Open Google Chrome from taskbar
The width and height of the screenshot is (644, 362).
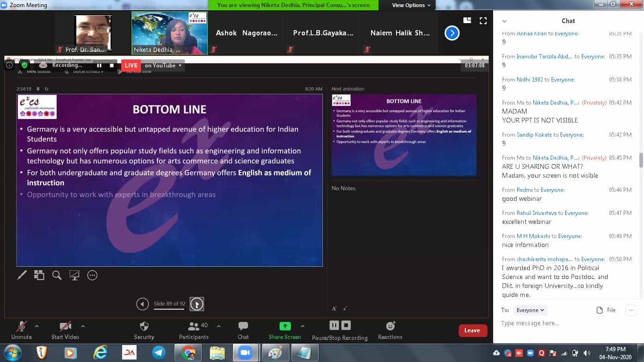188,353
